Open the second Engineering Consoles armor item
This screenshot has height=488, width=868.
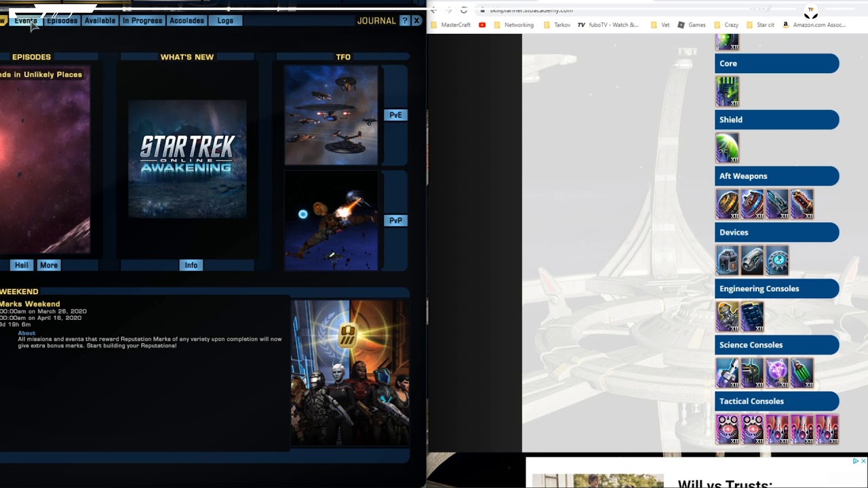coord(752,317)
